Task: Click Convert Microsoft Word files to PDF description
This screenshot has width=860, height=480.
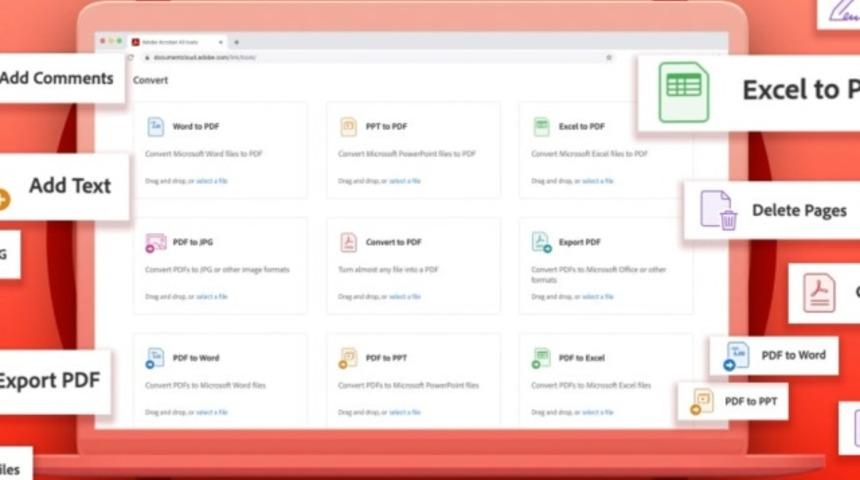Action: (204, 154)
